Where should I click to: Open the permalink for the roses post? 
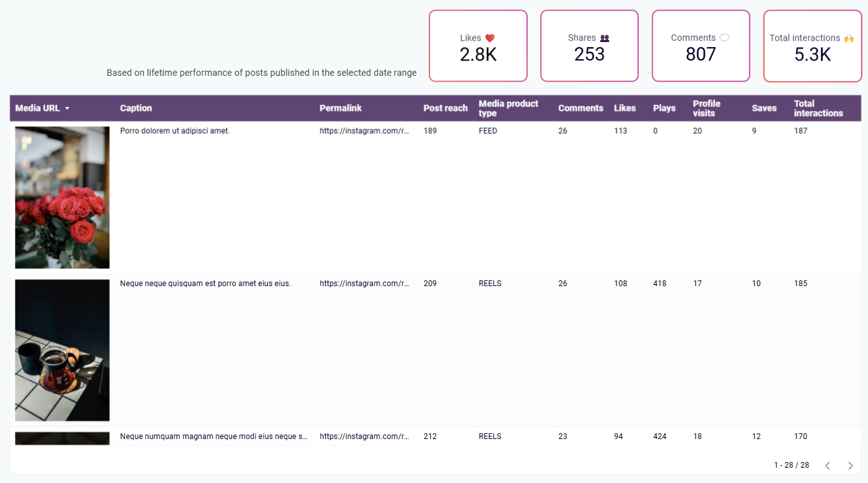(x=365, y=131)
